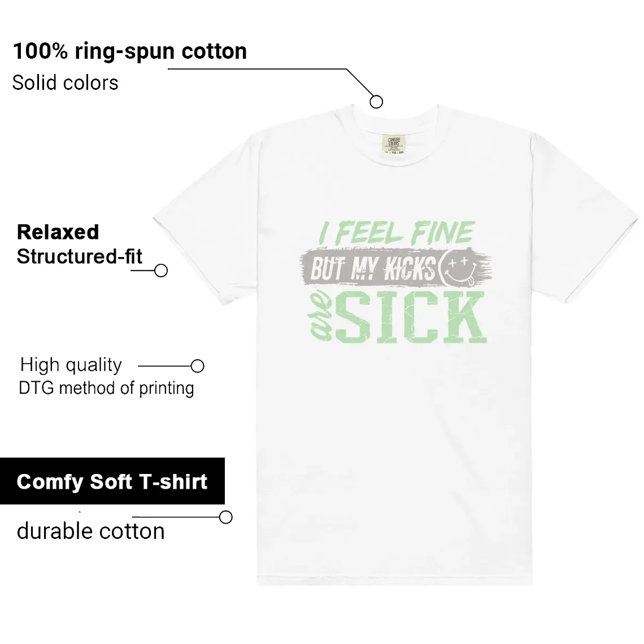Click the callout circle at the shirt collar
Screen dimensions: 644x644
[x=376, y=102]
